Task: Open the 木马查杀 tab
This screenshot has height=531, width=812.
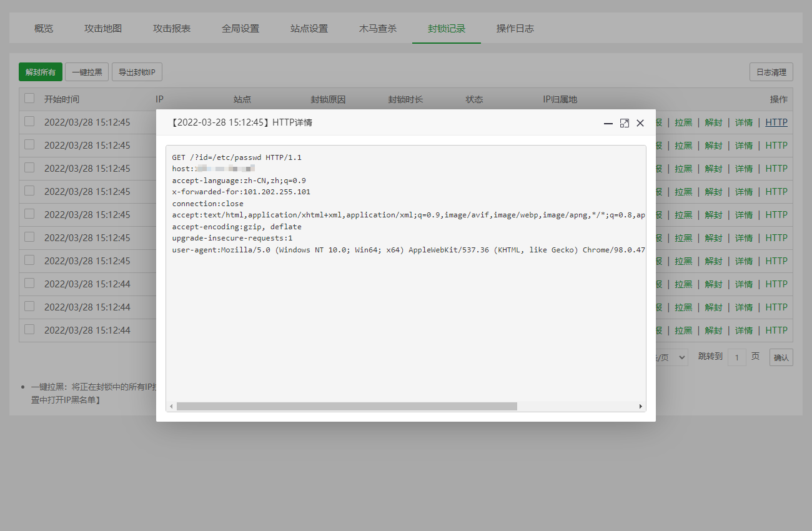Action: tap(378, 29)
